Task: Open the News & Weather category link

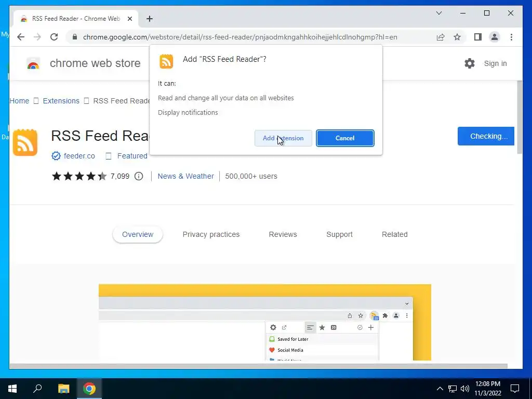Action: (x=186, y=176)
